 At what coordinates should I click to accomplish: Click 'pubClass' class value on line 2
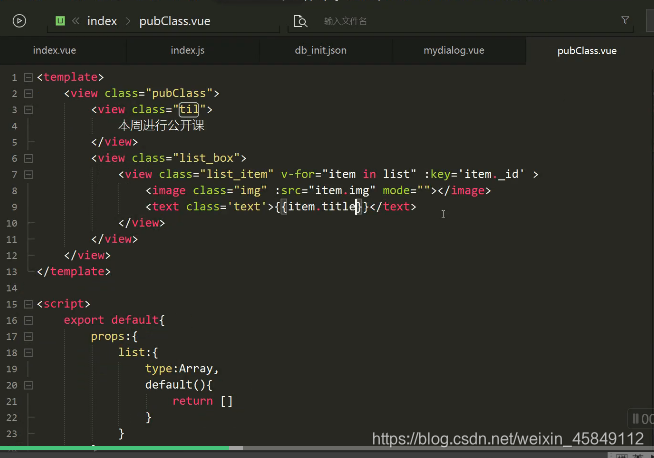179,93
